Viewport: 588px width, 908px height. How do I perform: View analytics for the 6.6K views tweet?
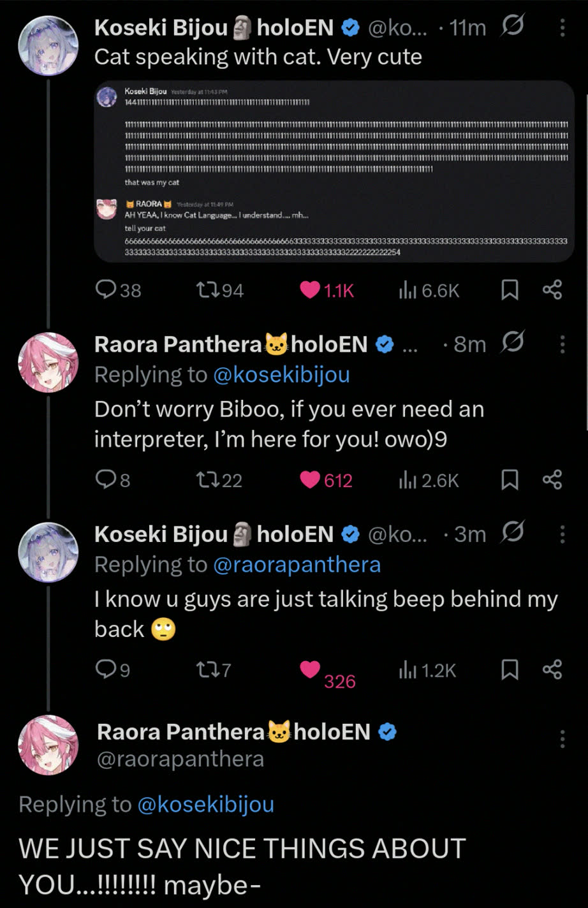click(x=407, y=291)
